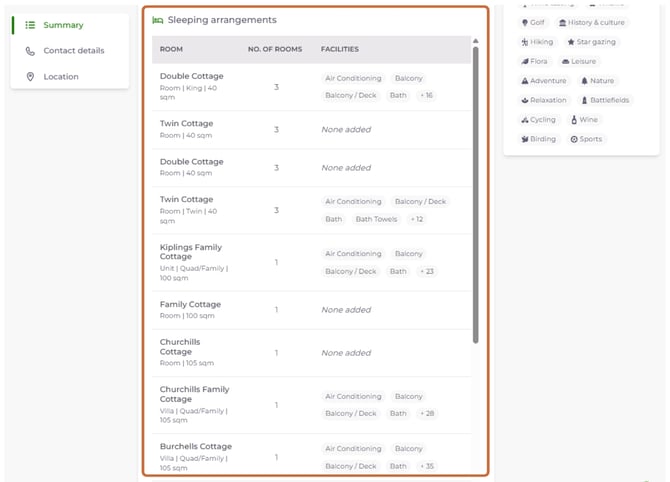Click the Contact details phone icon

(x=30, y=51)
